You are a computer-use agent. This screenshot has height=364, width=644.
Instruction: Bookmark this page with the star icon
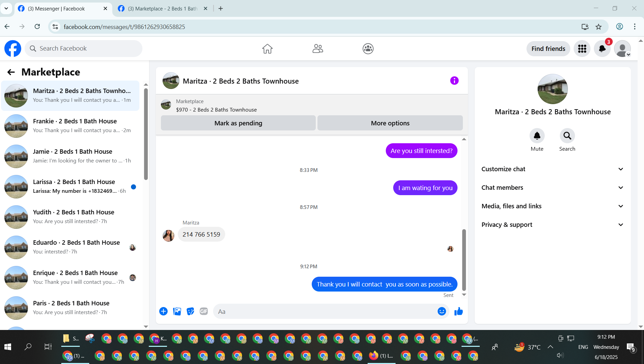(598, 27)
